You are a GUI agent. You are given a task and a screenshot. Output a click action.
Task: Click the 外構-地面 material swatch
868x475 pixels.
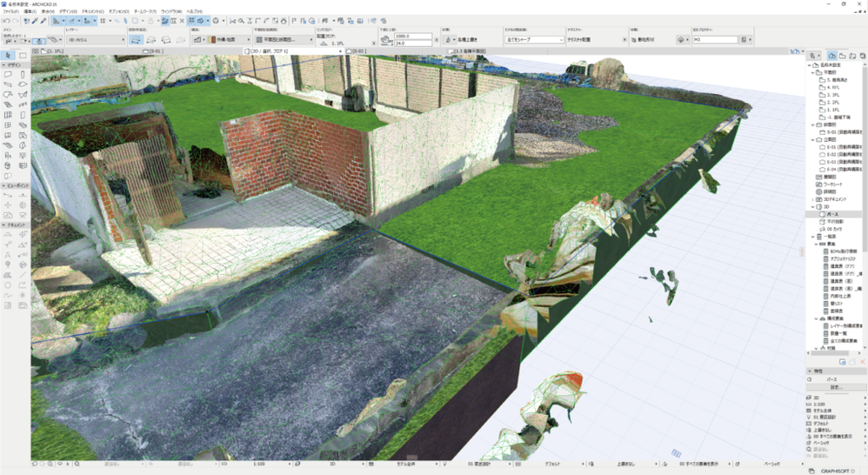212,40
